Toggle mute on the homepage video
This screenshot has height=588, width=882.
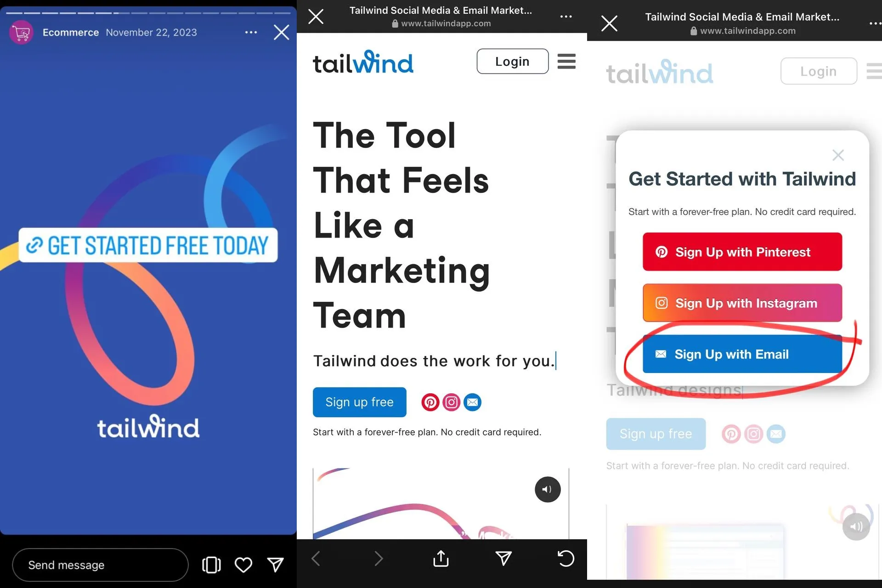(546, 489)
